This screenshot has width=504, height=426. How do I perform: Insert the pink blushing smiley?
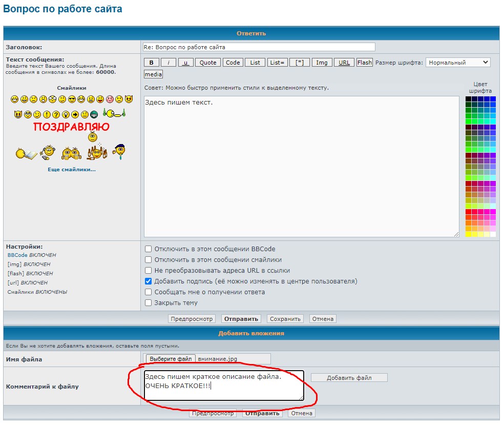pos(110,99)
